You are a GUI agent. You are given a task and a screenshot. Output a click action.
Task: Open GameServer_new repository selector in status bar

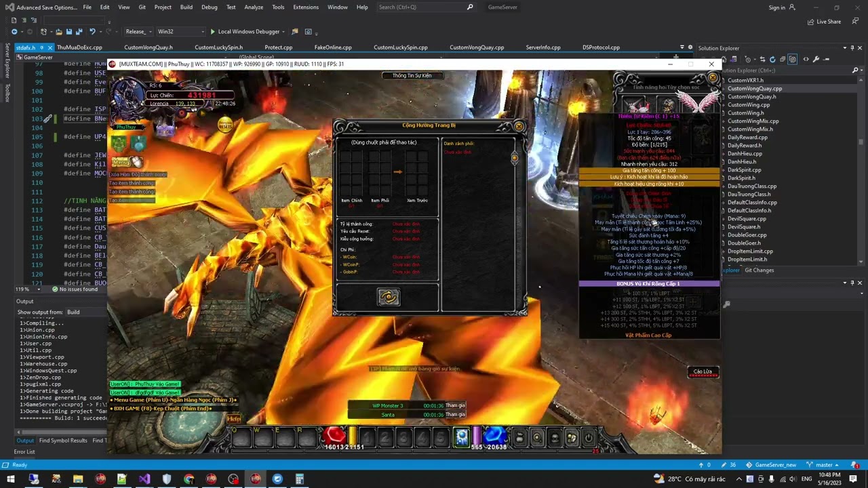[x=771, y=465]
